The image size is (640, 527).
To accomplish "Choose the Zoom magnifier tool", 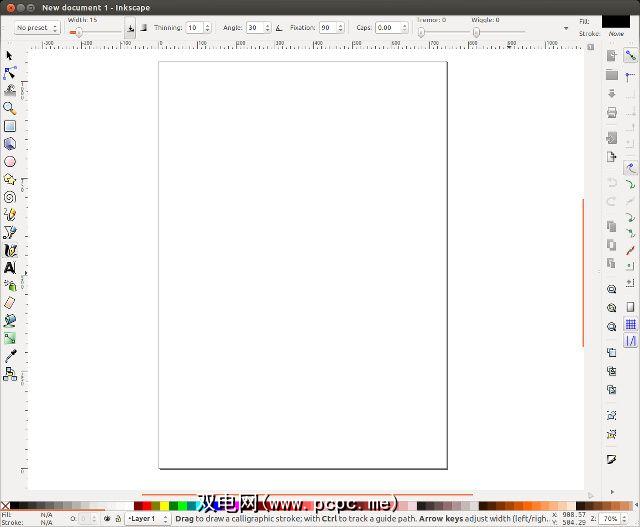I will click(x=10, y=108).
